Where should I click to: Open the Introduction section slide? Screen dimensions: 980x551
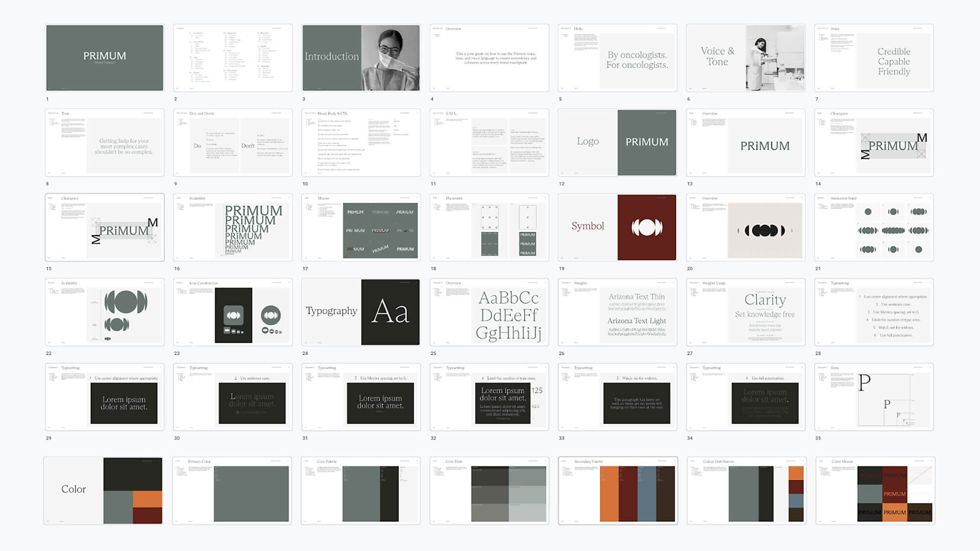click(x=361, y=58)
